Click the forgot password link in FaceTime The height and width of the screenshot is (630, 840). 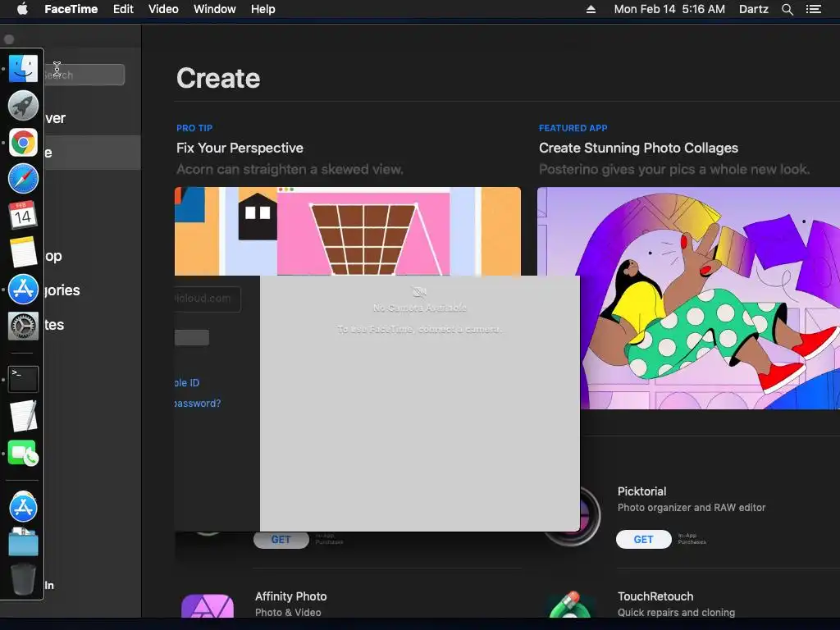click(198, 404)
